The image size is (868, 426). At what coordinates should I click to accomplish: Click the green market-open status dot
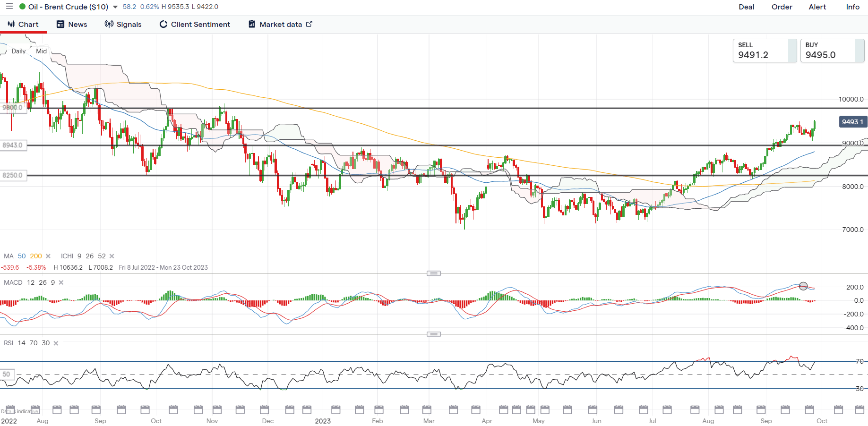(22, 7)
